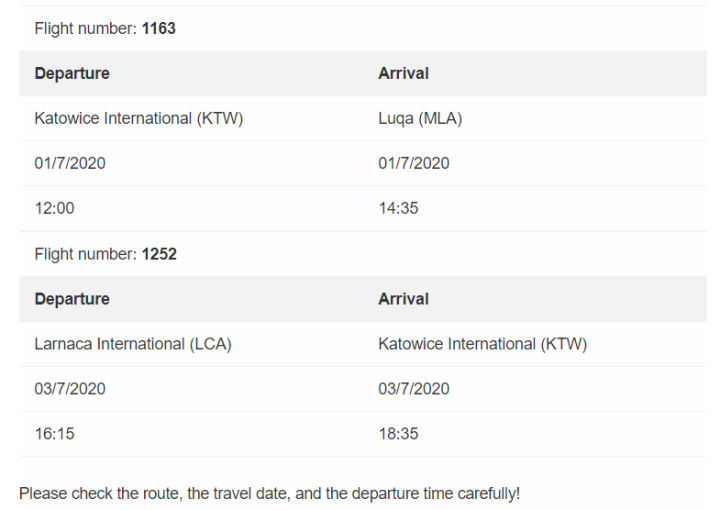Click the bold number 1252

click(x=159, y=254)
